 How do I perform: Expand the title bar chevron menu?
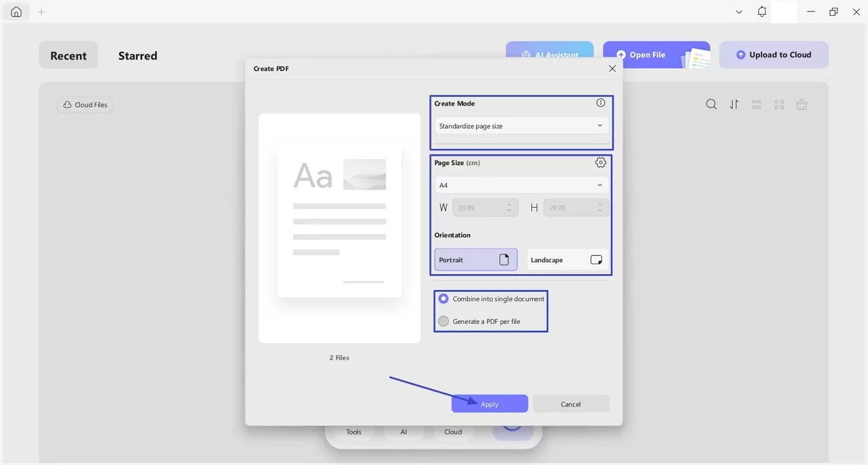coord(738,11)
